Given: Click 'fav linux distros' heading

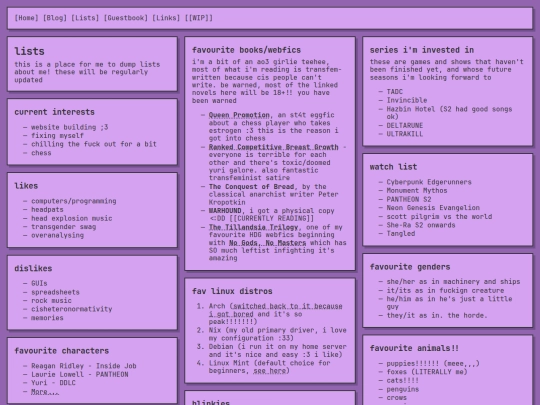Looking at the screenshot, I should point(232,291).
